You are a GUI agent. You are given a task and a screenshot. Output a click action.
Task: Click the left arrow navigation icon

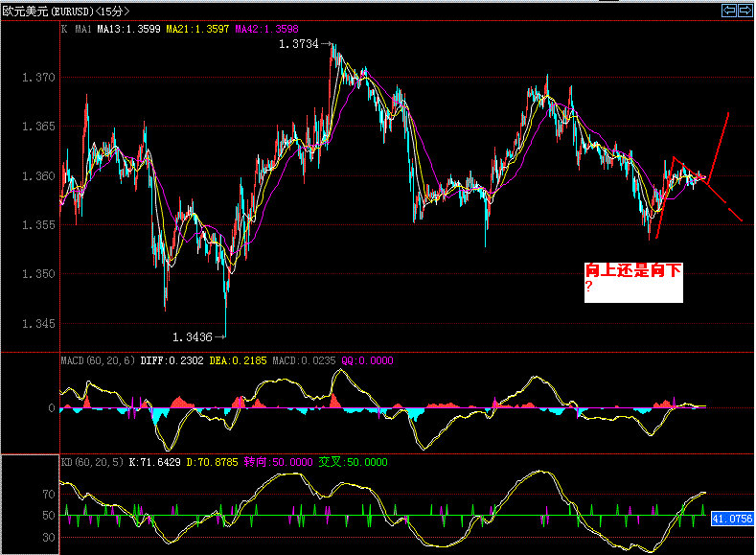click(x=729, y=11)
